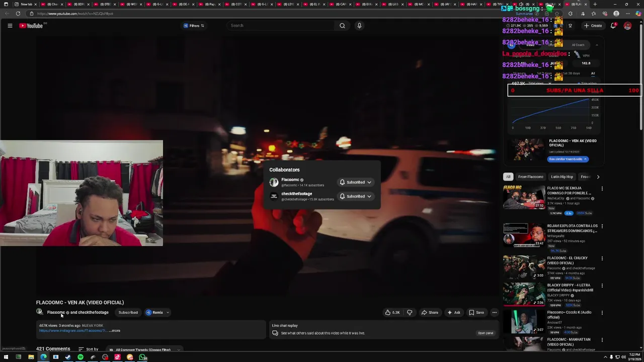Open Windows Start button in taskbar

tap(6, 357)
